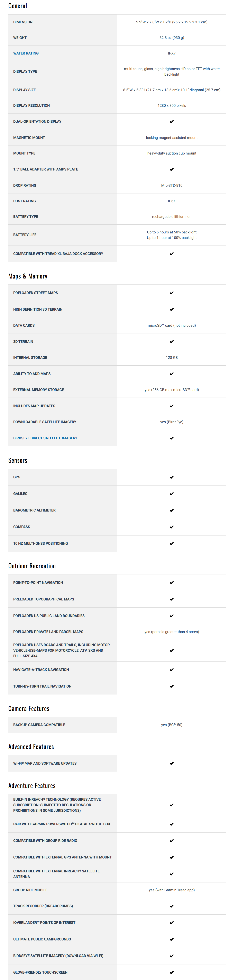Open the Water Rating link

pyautogui.click(x=26, y=53)
